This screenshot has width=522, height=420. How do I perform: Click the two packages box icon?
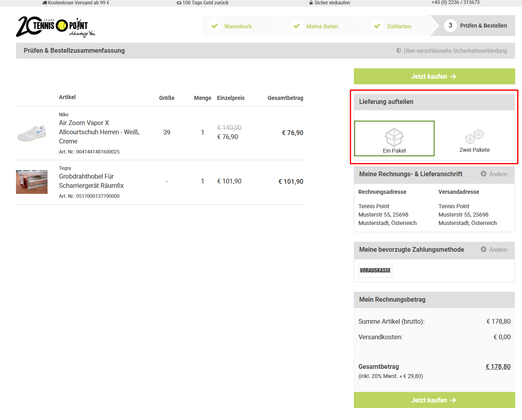pyautogui.click(x=474, y=136)
